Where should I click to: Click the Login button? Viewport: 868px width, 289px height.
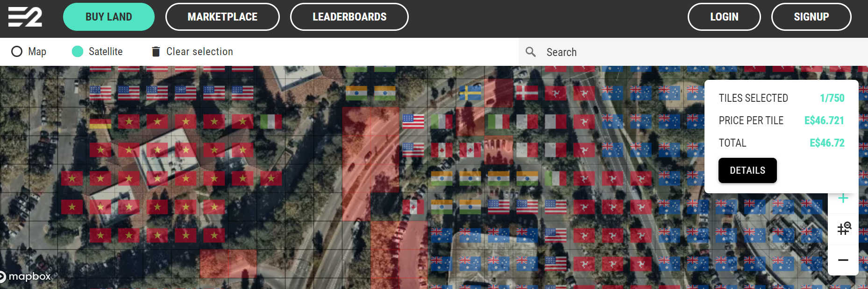pyautogui.click(x=724, y=17)
